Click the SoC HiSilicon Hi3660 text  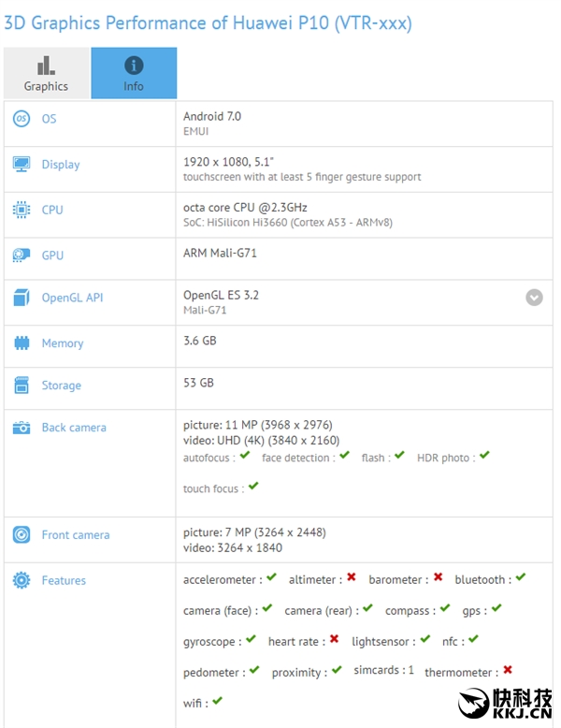pyautogui.click(x=288, y=223)
